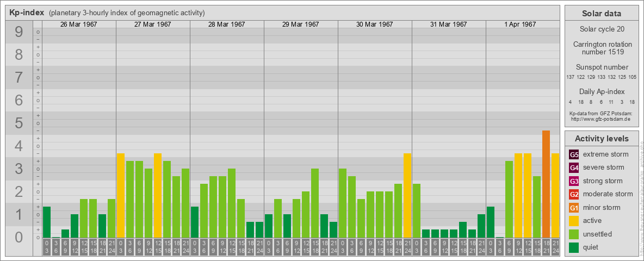
Task: Click sunspot value 105
Action: pyautogui.click(x=633, y=77)
